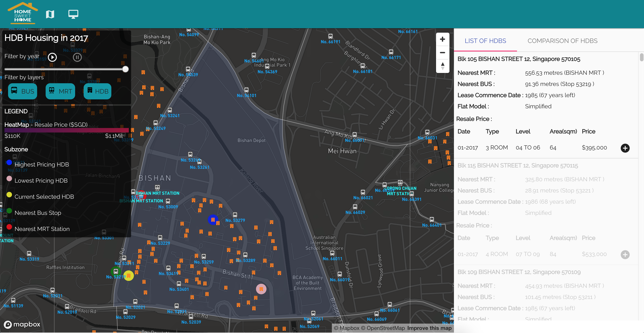
Task: Add Blk 105 resale entry with plus icon
Action: [x=625, y=148]
